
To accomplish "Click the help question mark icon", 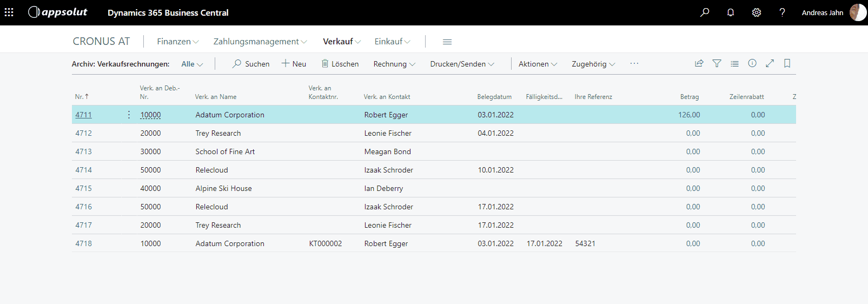I will [x=782, y=12].
